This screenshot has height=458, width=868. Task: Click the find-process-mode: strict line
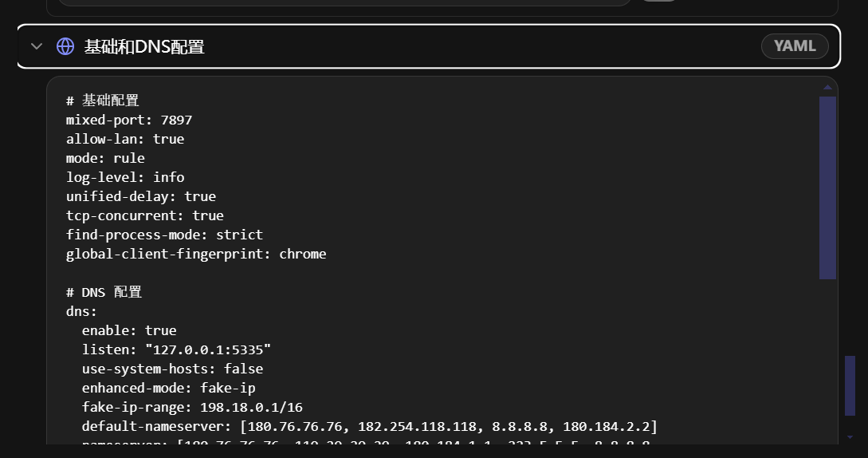tap(164, 235)
